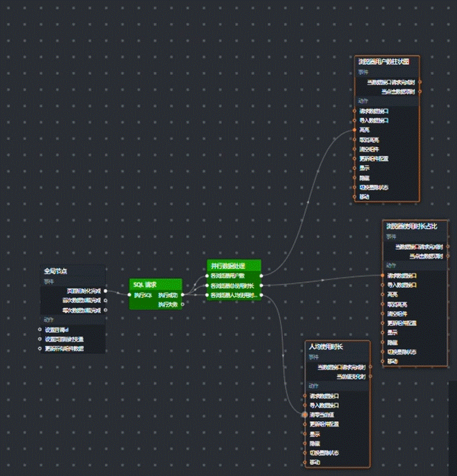Click 高亮 label in 浏览器使用时长占比 node
Image resolution: width=457 pixels, height=476 pixels.
pyautogui.click(x=393, y=294)
